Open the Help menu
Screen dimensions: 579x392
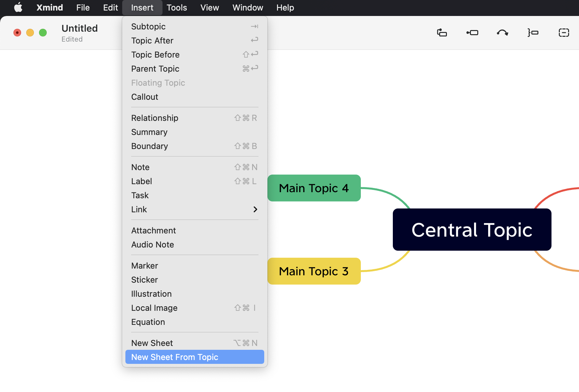285,7
